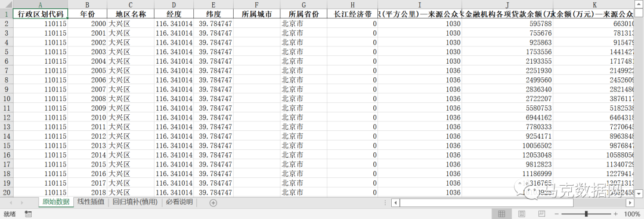Select row 1 header
The width and height of the screenshot is (644, 219).
pyautogui.click(x=6, y=14)
